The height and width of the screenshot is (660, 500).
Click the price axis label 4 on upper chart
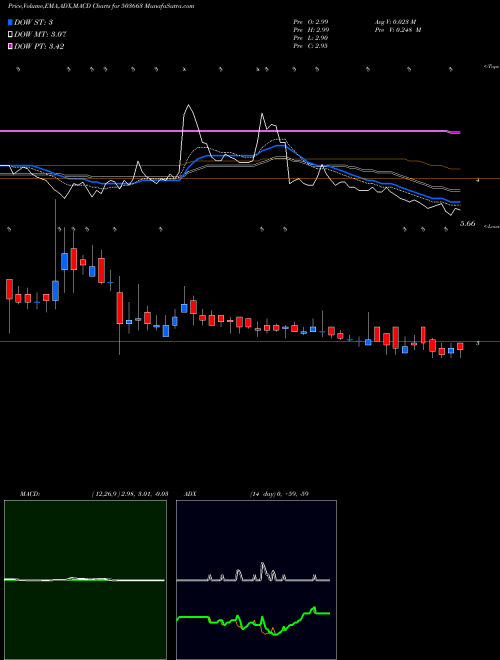[x=477, y=180]
